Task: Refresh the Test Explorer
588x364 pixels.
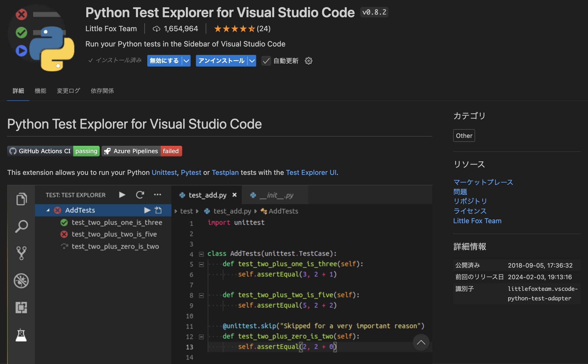Action: tap(140, 195)
